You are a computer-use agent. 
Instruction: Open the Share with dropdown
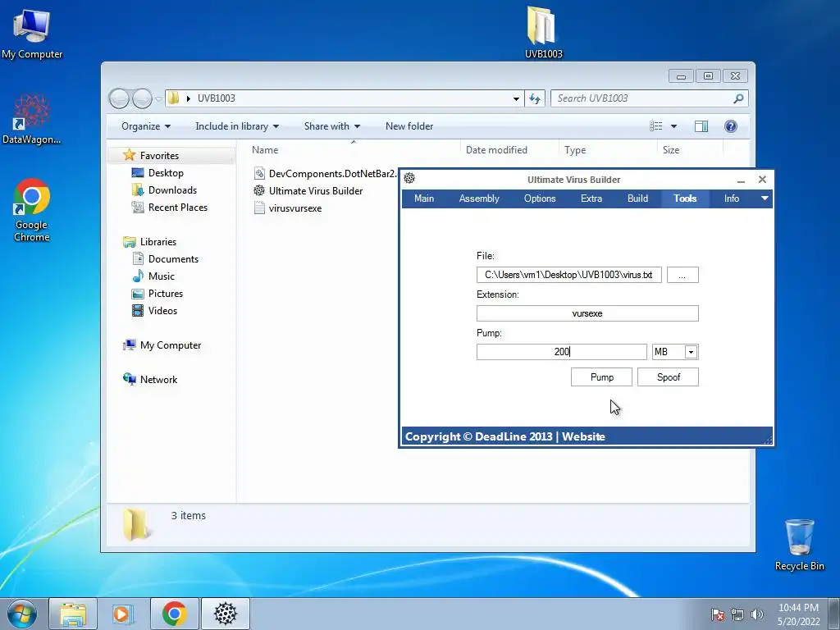(331, 126)
